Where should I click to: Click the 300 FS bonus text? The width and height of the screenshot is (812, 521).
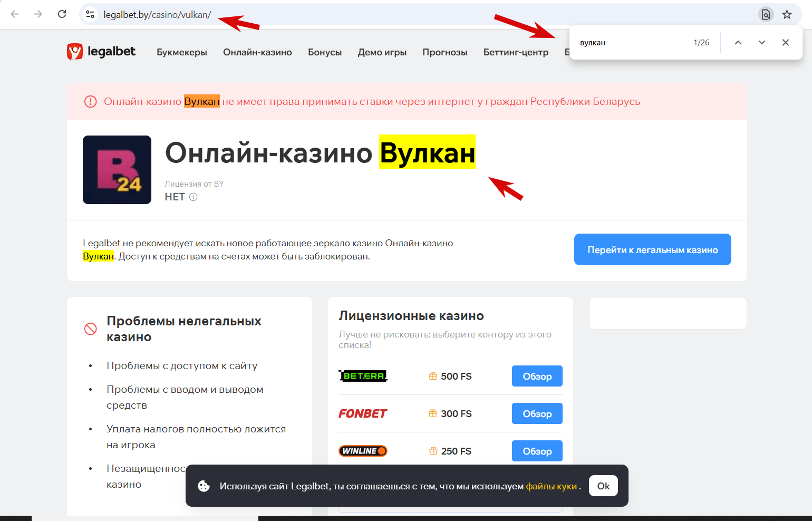tap(456, 414)
